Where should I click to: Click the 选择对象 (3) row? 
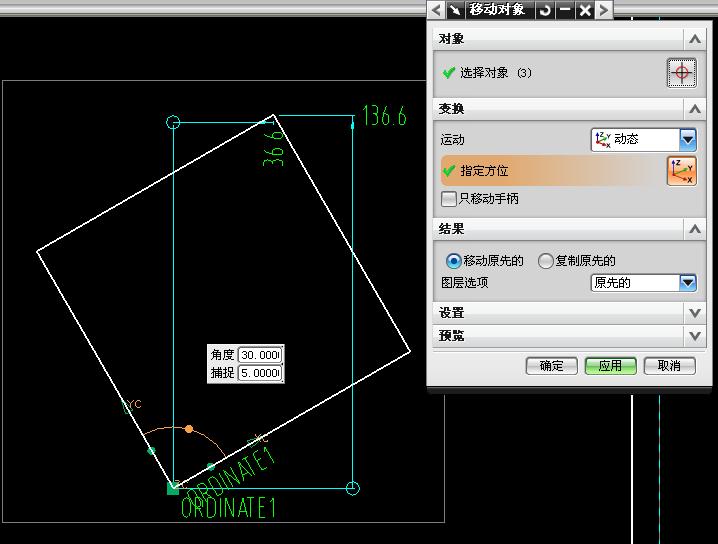pos(570,73)
